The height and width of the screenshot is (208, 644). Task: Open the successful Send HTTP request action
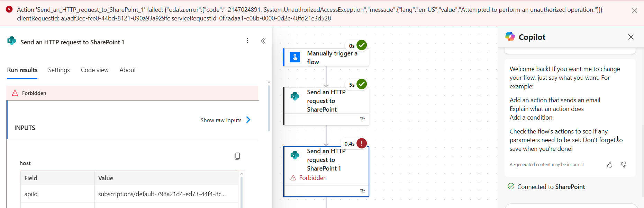click(326, 101)
